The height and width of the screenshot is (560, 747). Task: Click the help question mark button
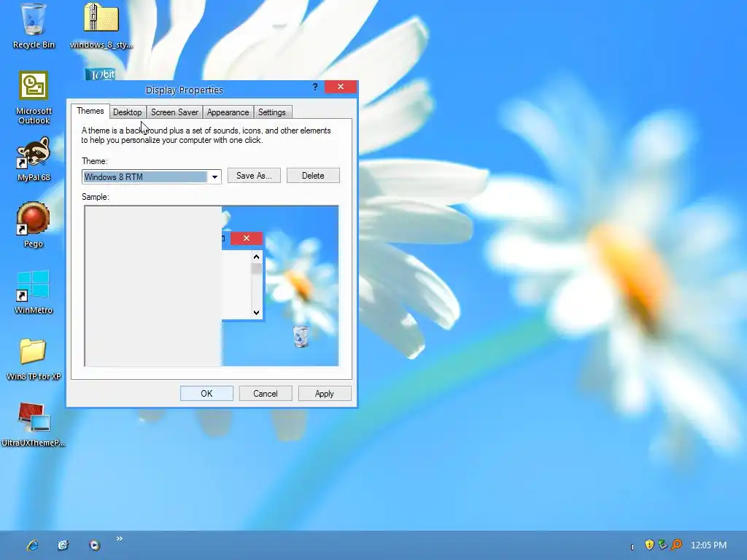point(315,87)
